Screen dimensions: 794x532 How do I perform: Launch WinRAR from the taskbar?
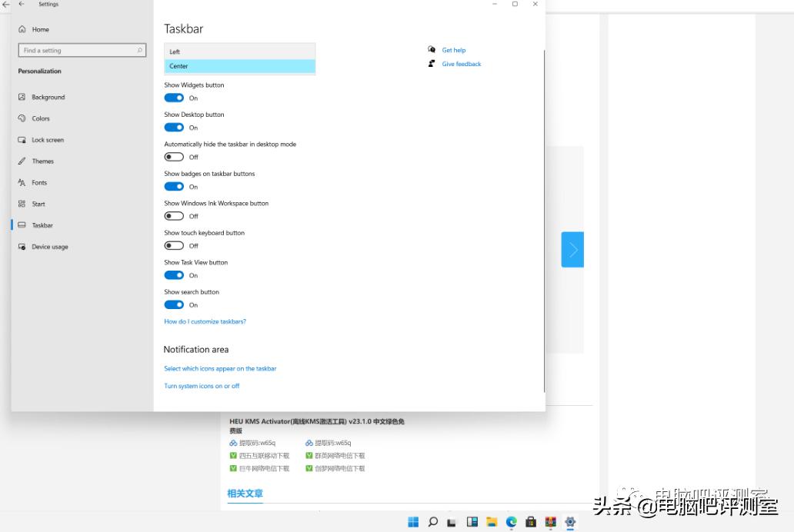[549, 521]
